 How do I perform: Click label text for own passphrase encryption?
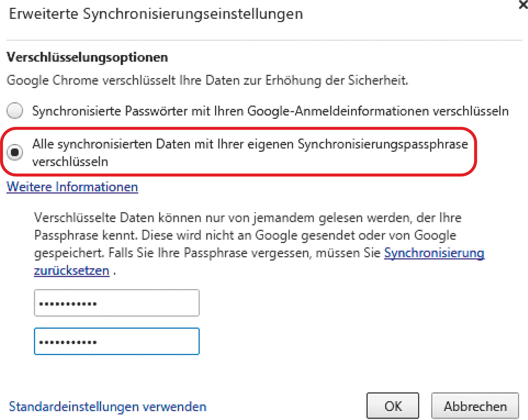pos(250,144)
